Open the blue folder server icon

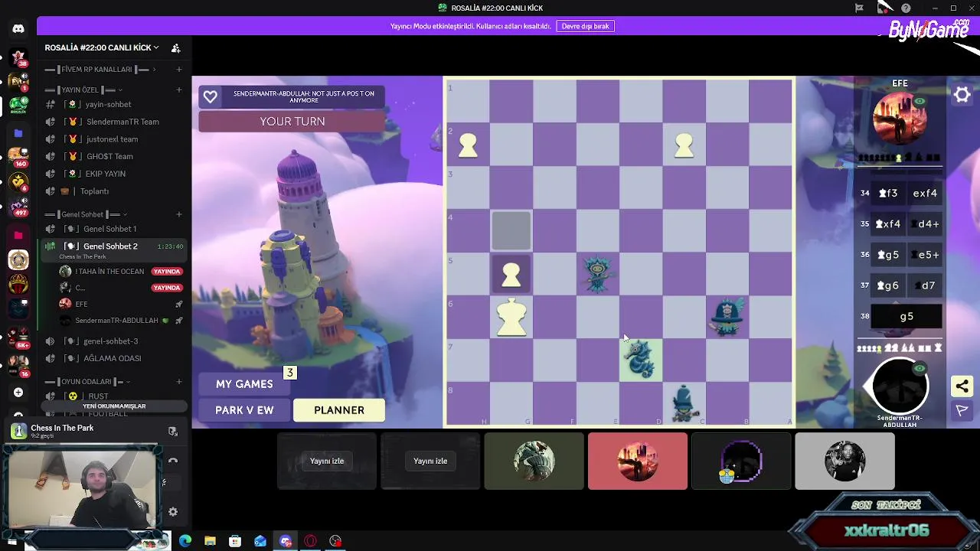tap(18, 133)
